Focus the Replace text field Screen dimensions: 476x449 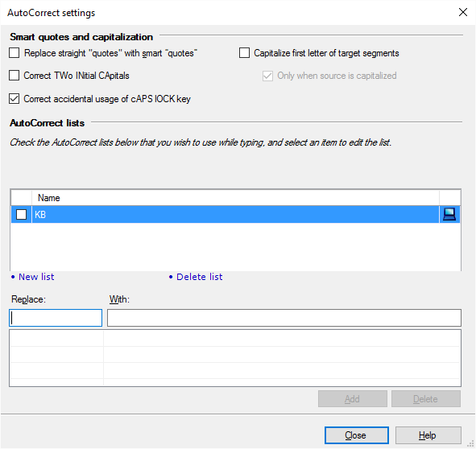pos(56,318)
